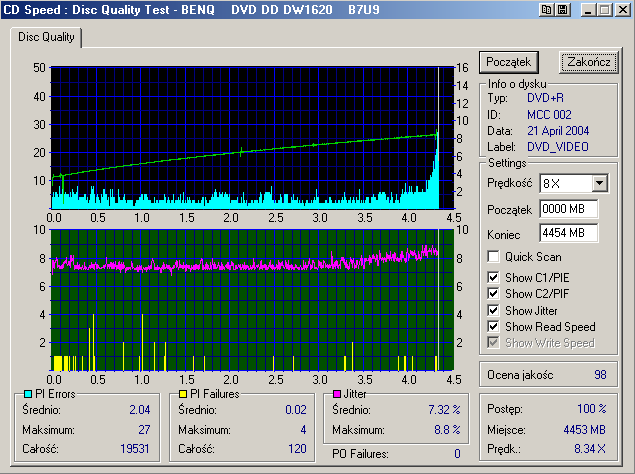Click the Początek 0000 MB input field

569,209
